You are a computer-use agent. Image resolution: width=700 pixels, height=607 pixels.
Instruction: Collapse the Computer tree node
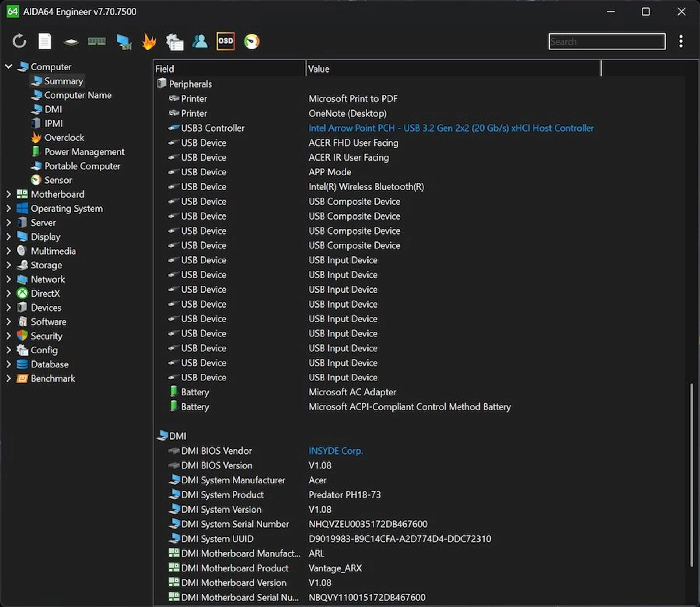coord(9,66)
